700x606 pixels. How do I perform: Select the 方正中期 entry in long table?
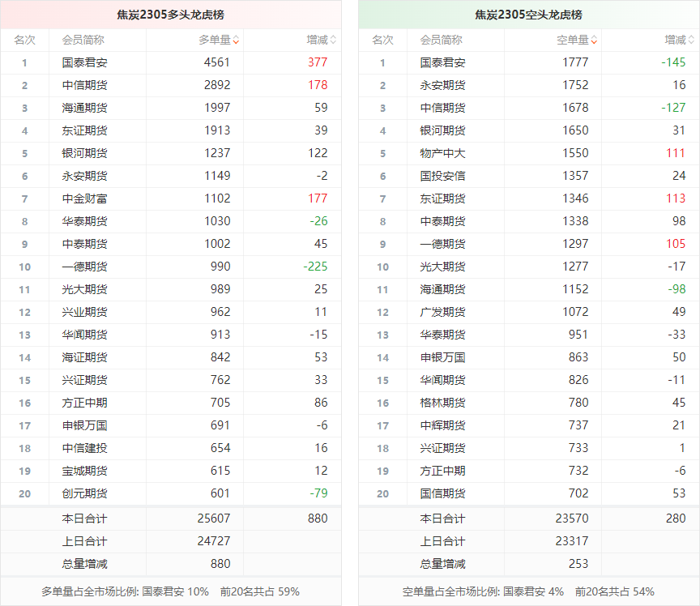click(84, 403)
